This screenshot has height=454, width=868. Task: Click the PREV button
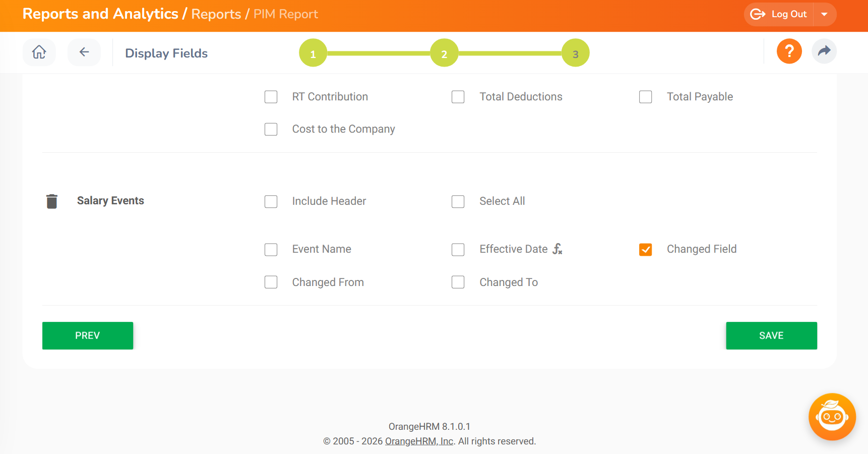[88, 335]
